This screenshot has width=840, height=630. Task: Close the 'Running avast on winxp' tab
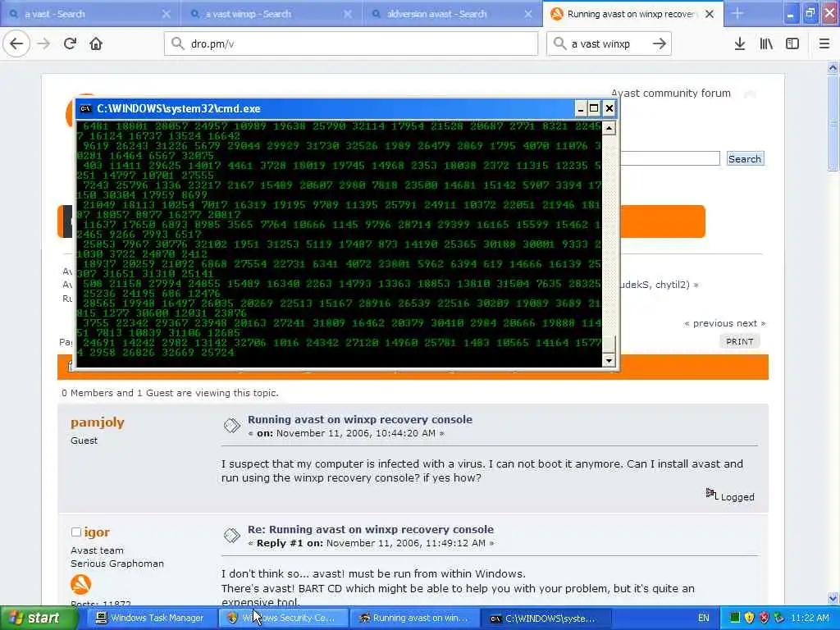(x=710, y=14)
